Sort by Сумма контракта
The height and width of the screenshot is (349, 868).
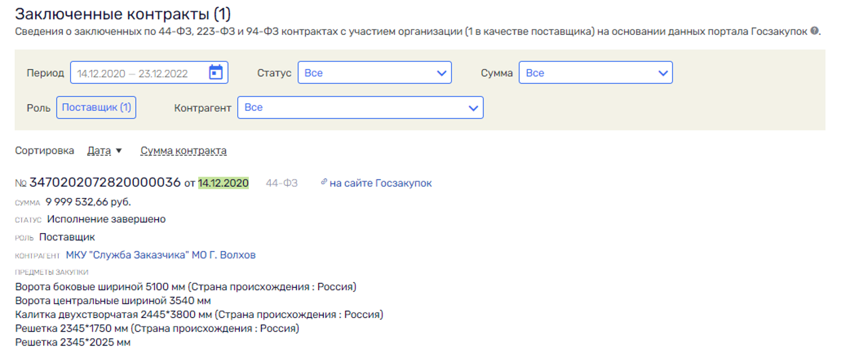184,151
